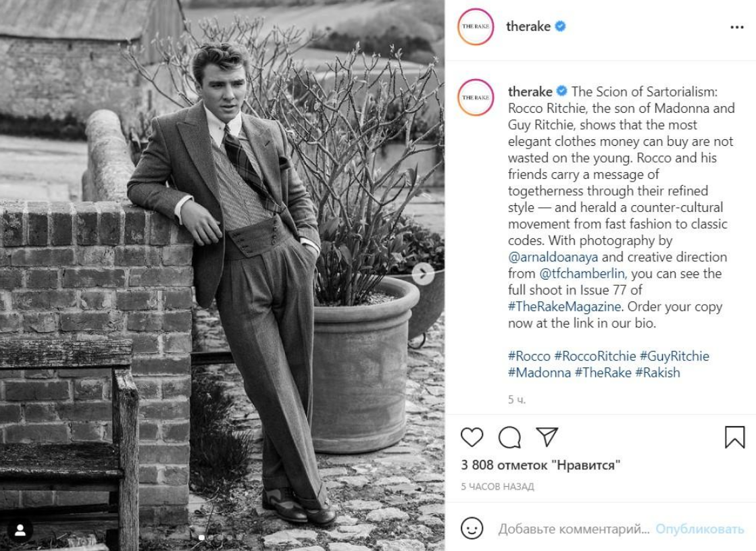Click The Rake avatar beside caption

(x=476, y=98)
